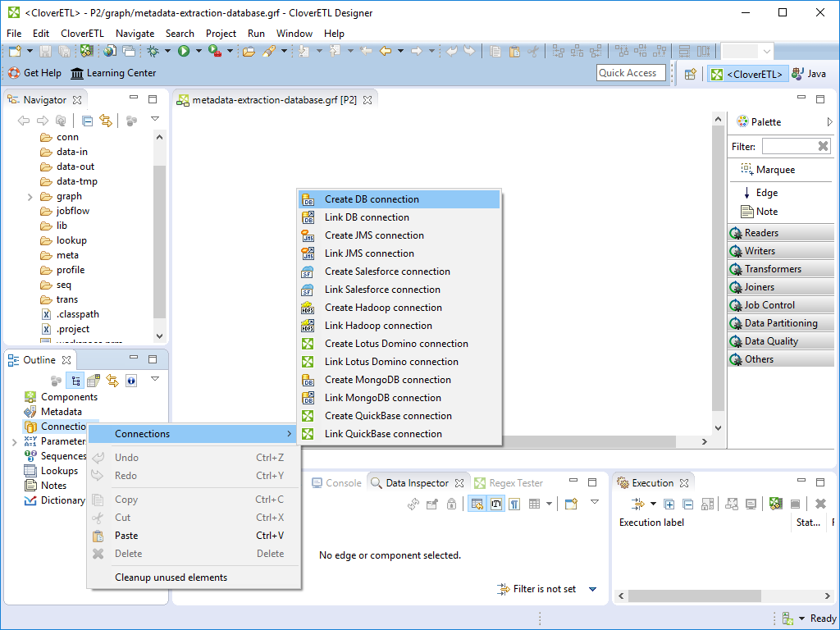840x630 pixels.
Task: Choose Create JMS connection
Action: (x=399, y=235)
